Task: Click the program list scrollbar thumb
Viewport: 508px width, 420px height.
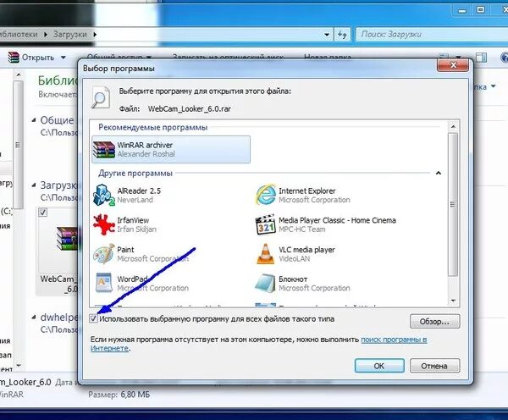Action: (453, 204)
